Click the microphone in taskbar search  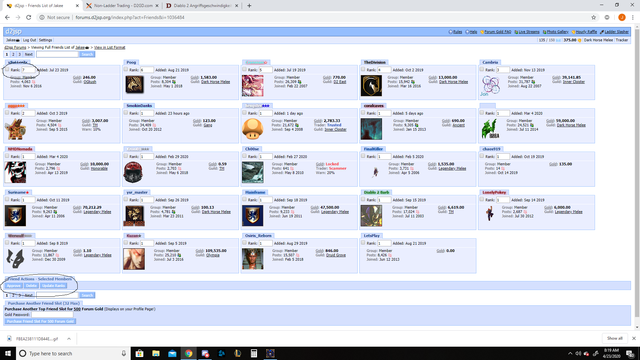point(124,353)
